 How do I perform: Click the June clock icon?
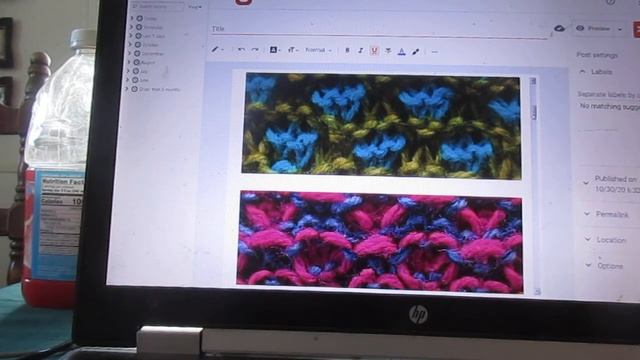coord(135,80)
